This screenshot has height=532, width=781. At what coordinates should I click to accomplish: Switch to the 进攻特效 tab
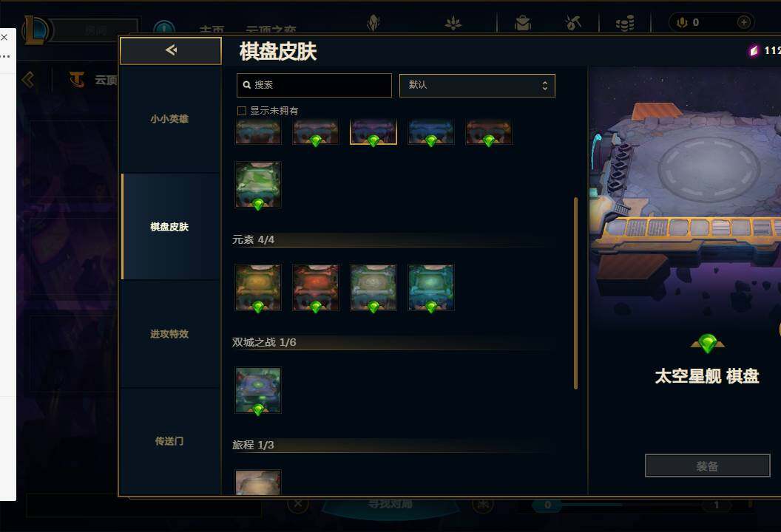170,334
